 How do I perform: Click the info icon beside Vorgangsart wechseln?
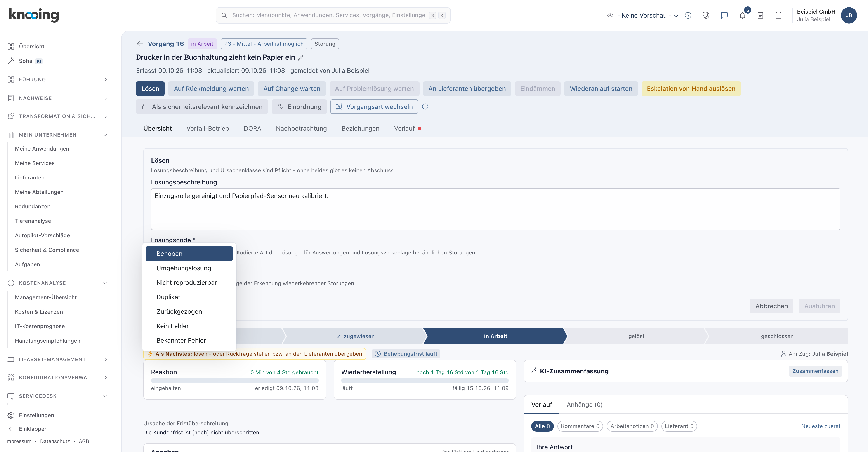[x=425, y=106]
